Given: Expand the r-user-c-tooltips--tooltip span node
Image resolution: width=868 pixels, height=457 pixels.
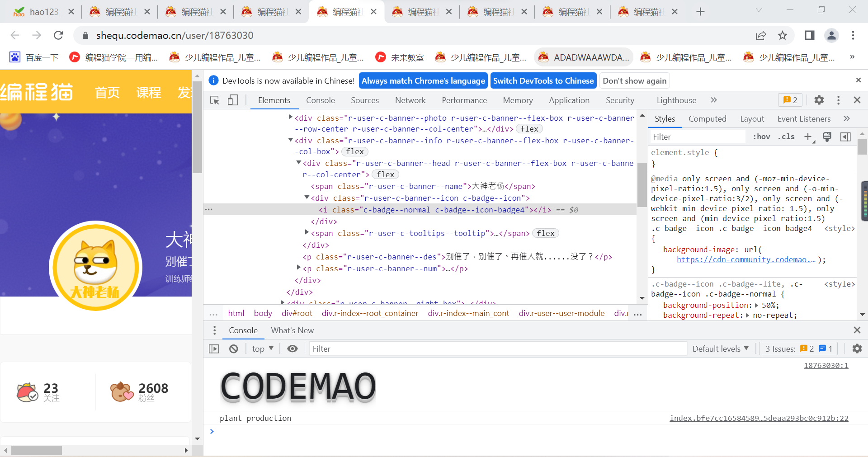Looking at the screenshot, I should 307,232.
